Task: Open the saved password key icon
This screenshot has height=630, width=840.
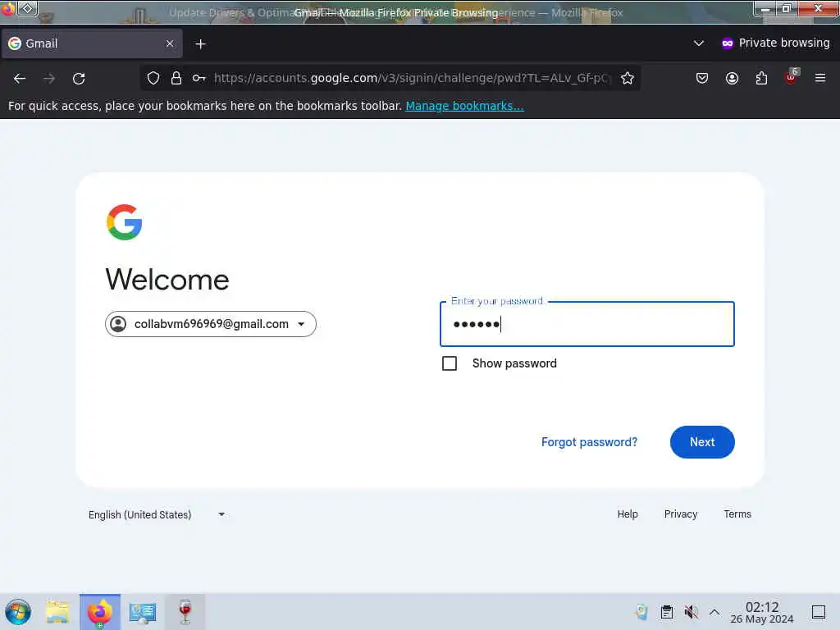Action: (199, 78)
